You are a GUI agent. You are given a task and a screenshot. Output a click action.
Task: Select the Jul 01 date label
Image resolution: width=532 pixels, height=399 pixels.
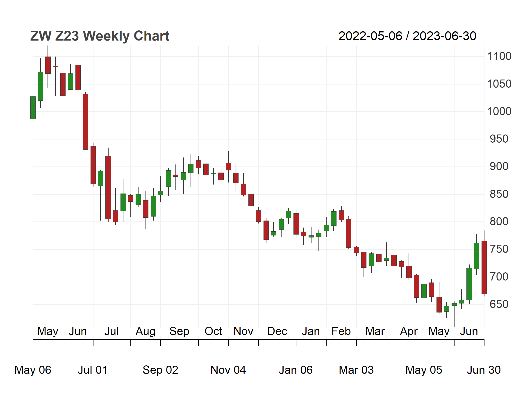click(x=93, y=370)
